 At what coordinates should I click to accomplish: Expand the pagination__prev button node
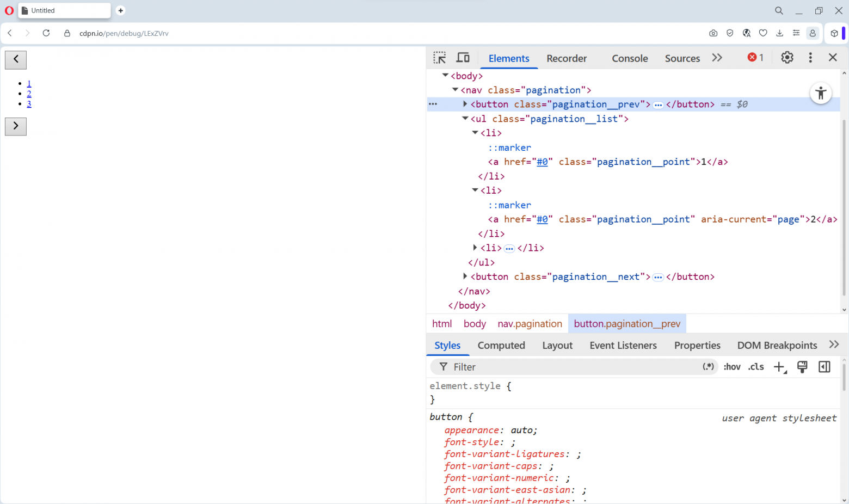(x=465, y=103)
